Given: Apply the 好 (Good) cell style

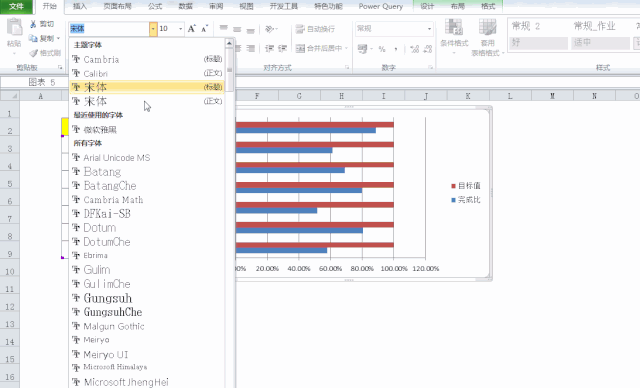Looking at the screenshot, I should click(538, 42).
